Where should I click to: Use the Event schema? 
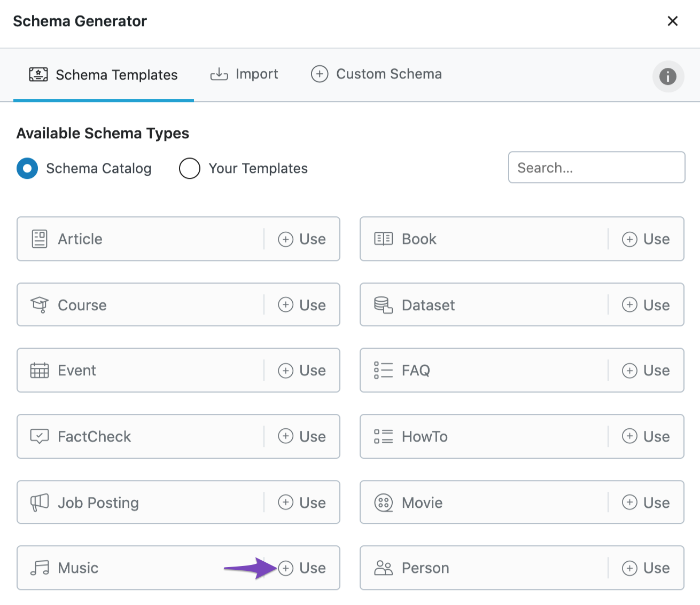[x=302, y=370]
